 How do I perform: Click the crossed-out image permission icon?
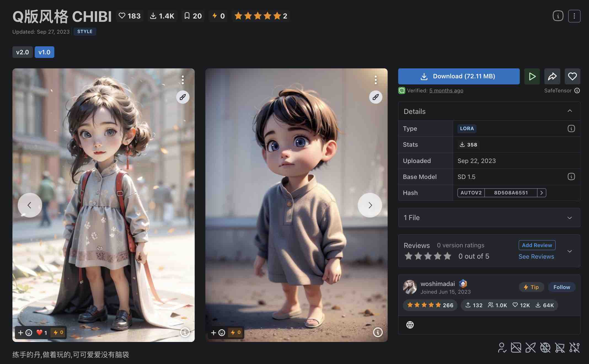[516, 348]
